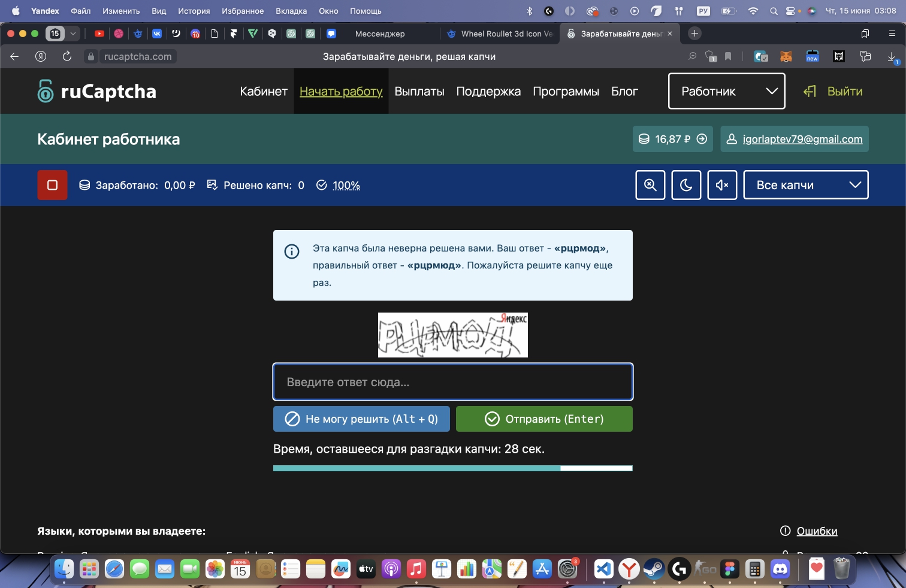Open the Все капчи filter dropdown
The height and width of the screenshot is (588, 906).
[805, 185]
